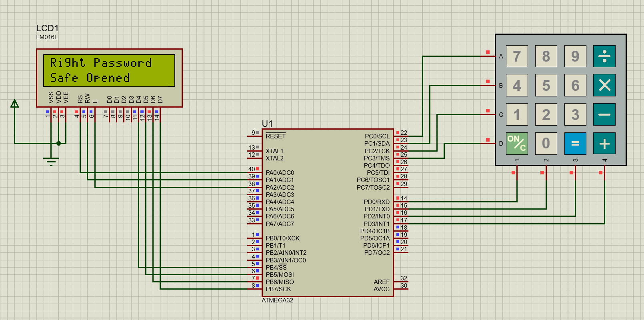
Task: Select the ground terminal symbol
Action: 51,161
